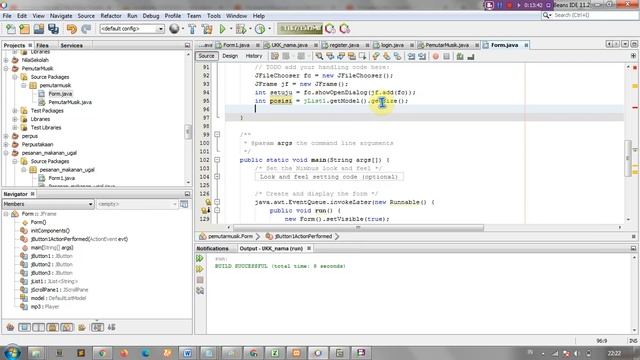Viewport: 640px width, 360px height.
Task: Switch the editor to Design view
Action: [x=230, y=56]
